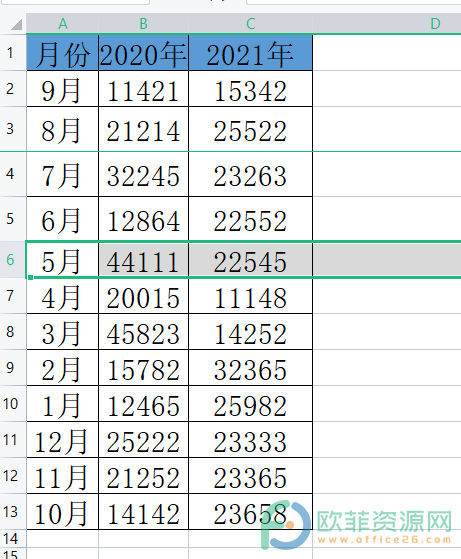The height and width of the screenshot is (559, 461).
Task: Select the cell containing 4月
Action: [62, 296]
